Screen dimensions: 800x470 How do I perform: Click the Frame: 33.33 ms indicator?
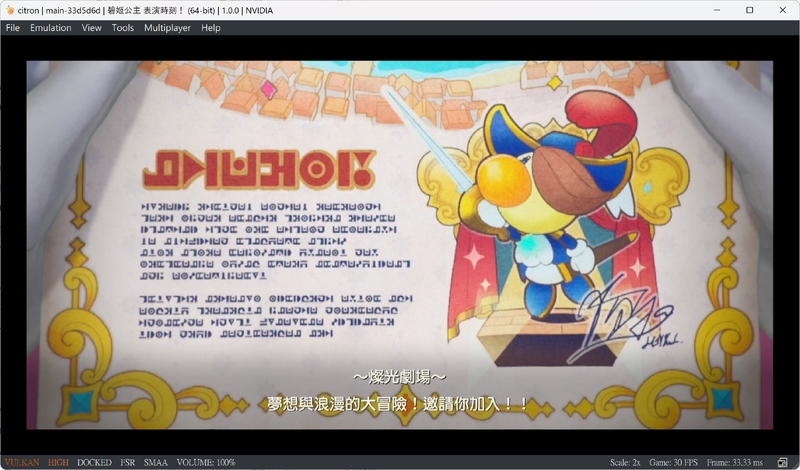point(735,462)
